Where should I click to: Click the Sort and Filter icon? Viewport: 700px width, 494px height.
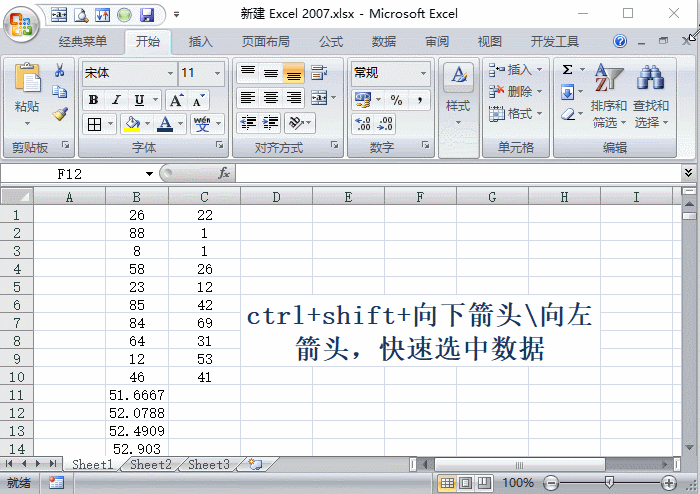pos(608,78)
